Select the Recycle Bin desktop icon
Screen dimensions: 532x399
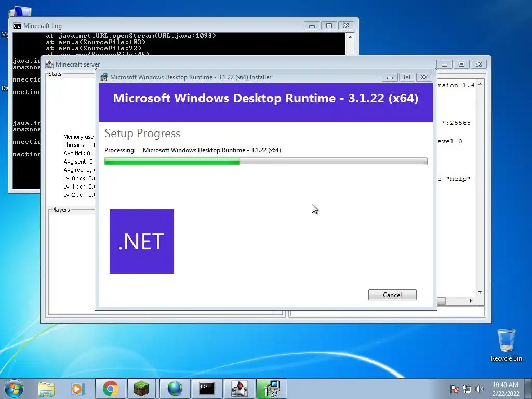(x=506, y=345)
